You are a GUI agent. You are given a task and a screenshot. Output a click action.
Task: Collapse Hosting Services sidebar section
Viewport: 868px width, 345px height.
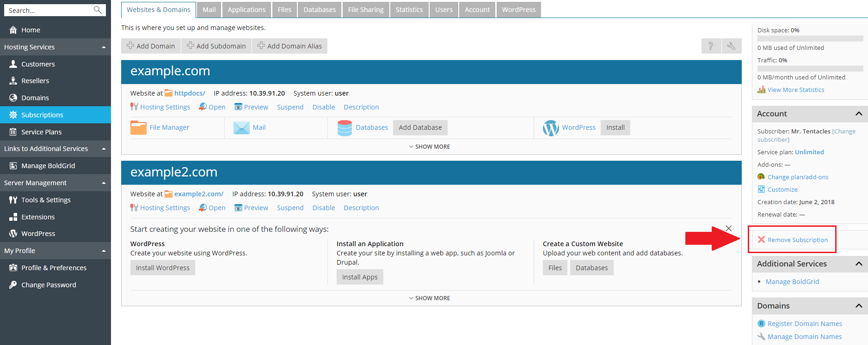coord(104,47)
